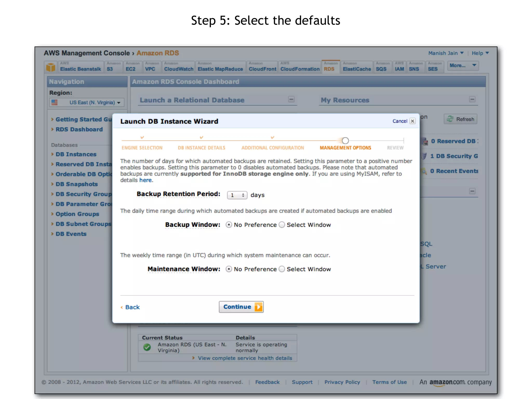532x399 pixels.
Task: Click AWS Management Console breadcrumb
Action: (x=87, y=53)
